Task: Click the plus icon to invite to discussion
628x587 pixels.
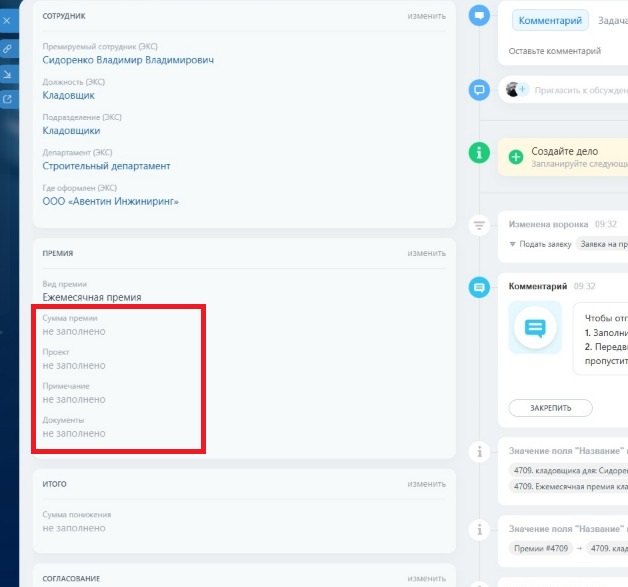Action: (522, 89)
